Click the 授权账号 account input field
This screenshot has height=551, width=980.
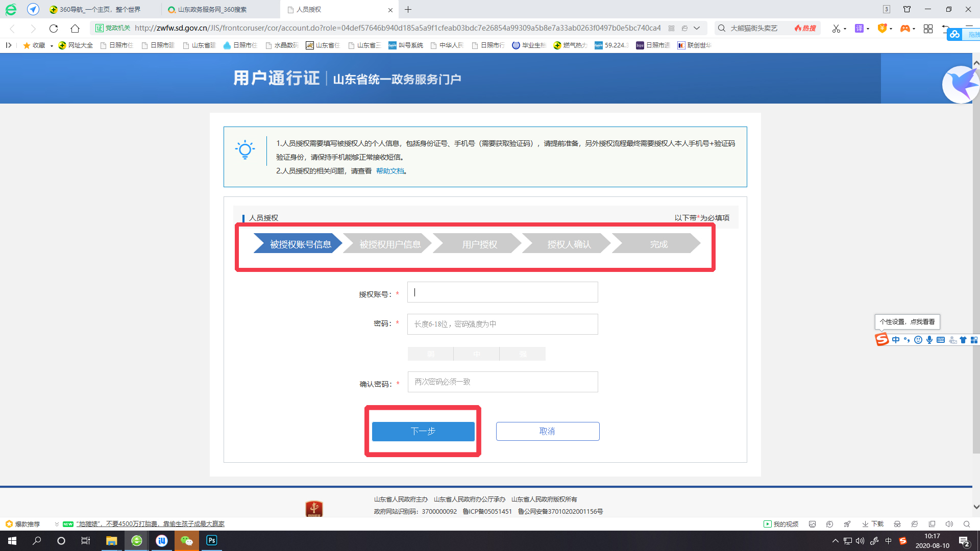click(x=502, y=292)
